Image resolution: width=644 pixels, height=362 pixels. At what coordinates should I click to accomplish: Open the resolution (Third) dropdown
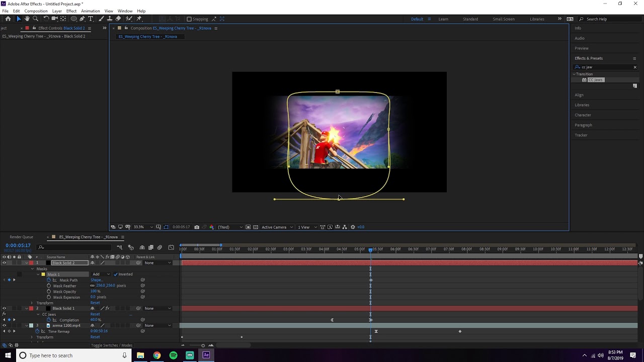click(x=230, y=227)
